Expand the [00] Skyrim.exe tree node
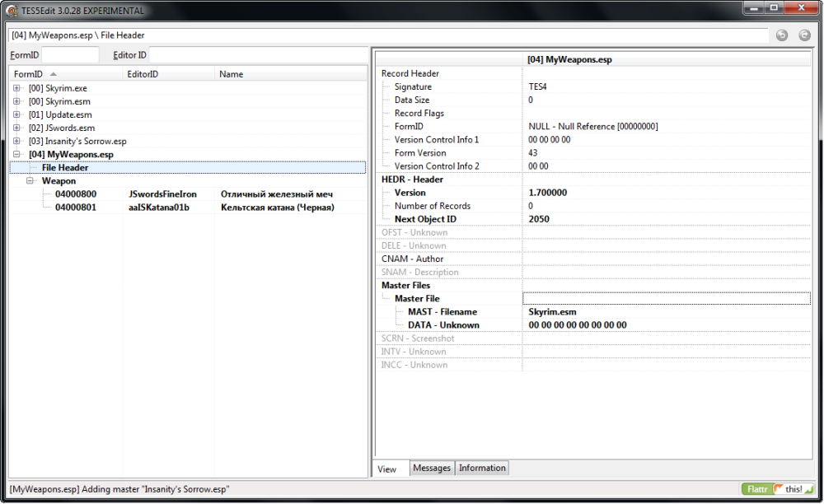The image size is (824, 504). [x=16, y=88]
